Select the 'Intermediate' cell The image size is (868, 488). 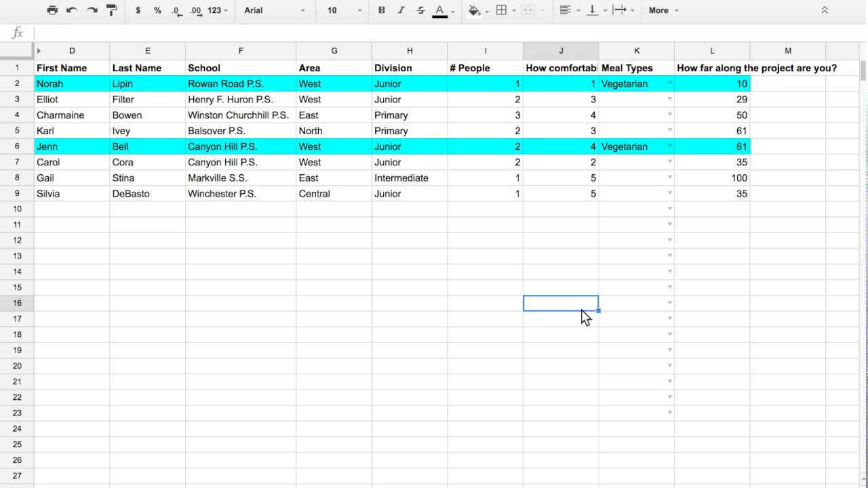click(410, 178)
